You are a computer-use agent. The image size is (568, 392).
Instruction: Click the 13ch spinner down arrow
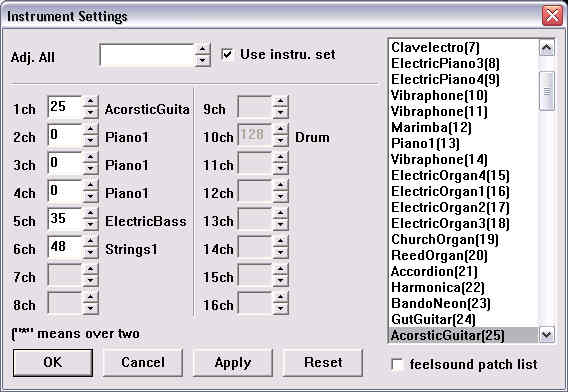click(x=281, y=224)
